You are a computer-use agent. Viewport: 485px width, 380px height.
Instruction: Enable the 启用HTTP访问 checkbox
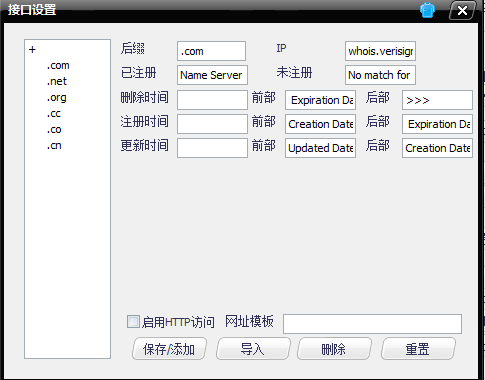[x=133, y=322]
